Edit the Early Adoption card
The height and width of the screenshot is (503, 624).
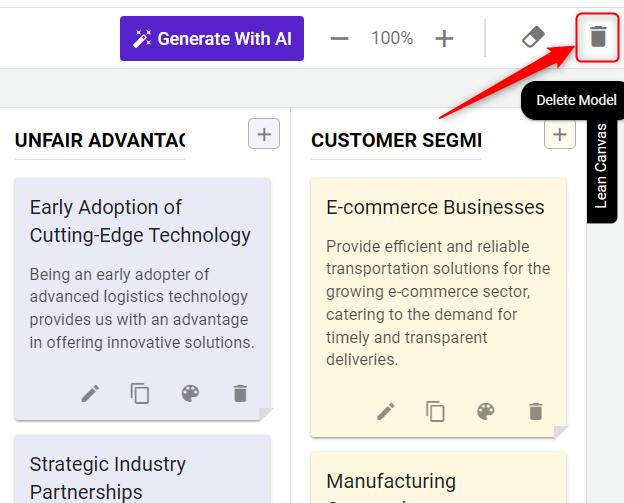(x=91, y=394)
